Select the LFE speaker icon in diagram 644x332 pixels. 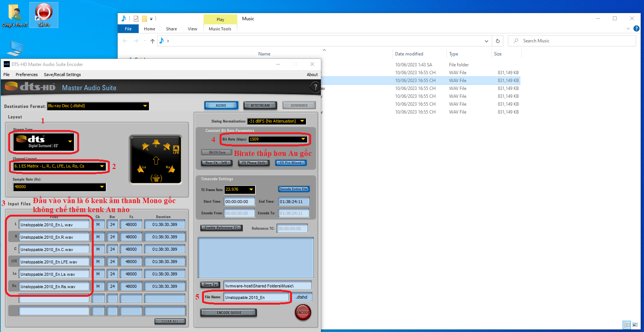[176, 150]
